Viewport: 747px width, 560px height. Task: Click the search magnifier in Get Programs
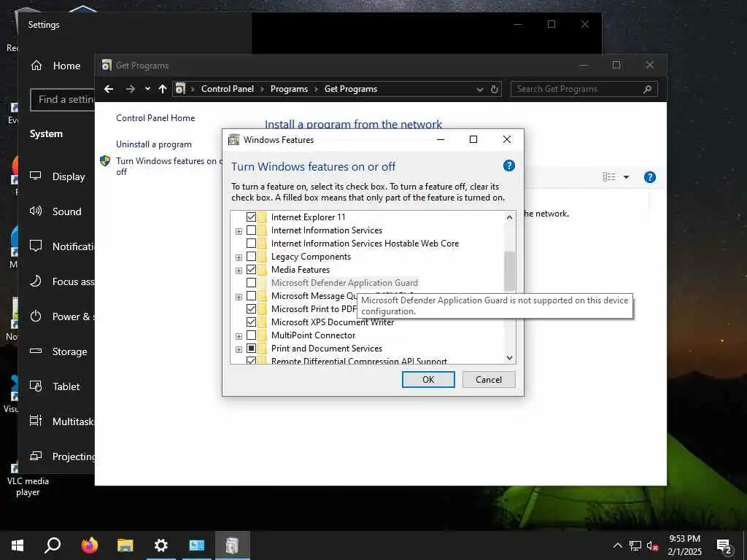tap(647, 89)
